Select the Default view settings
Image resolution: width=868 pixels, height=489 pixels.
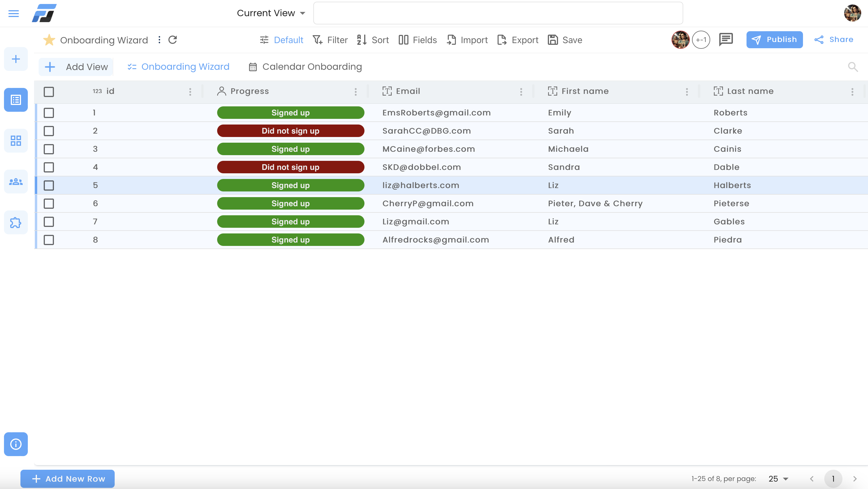click(281, 40)
